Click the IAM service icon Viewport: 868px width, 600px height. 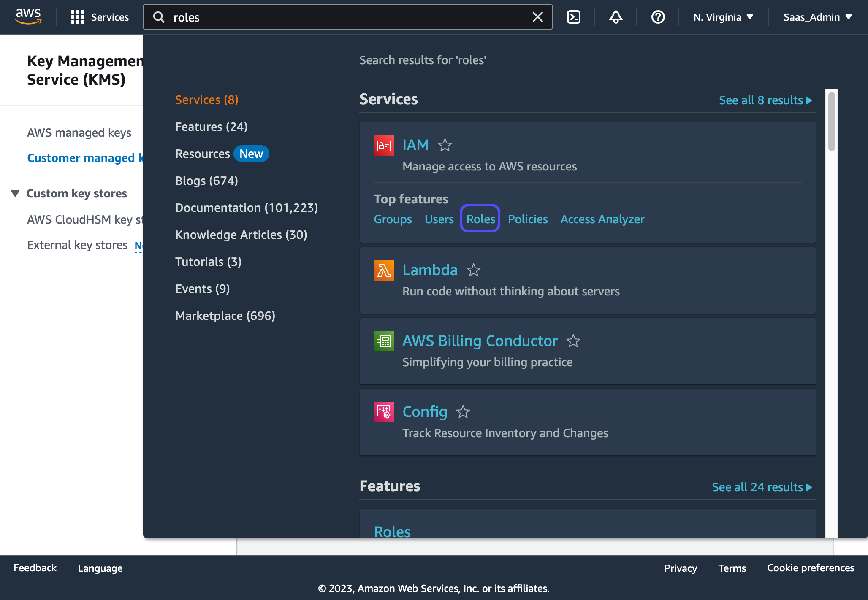[383, 145]
